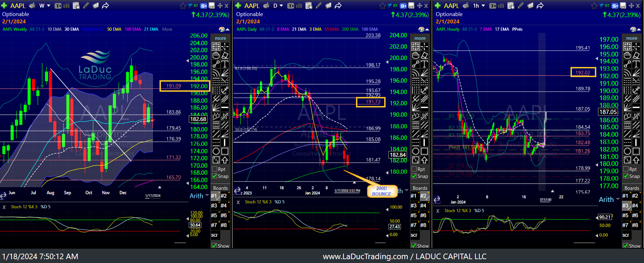The width and height of the screenshot is (644, 263).
Task: Select the pencil draw icon in the daily chart toolbar
Action: pyautogui.click(x=319, y=6)
